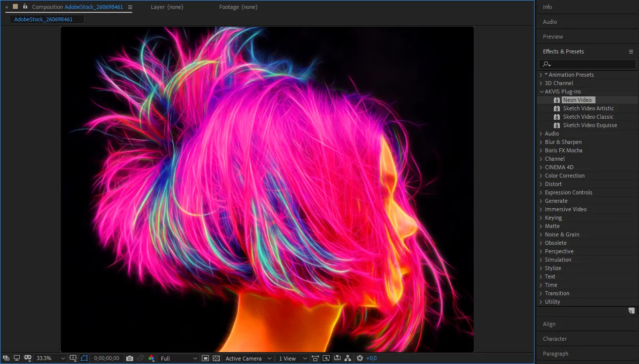This screenshot has height=364, width=639.
Task: Click the Sketch Video Classic effect icon
Action: [x=557, y=117]
